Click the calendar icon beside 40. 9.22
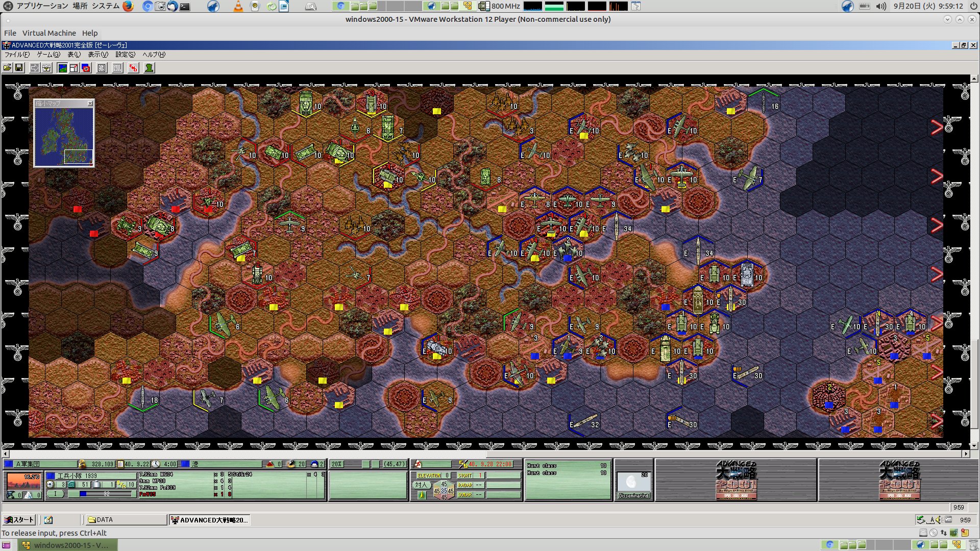This screenshot has width=980, height=551. (120, 464)
